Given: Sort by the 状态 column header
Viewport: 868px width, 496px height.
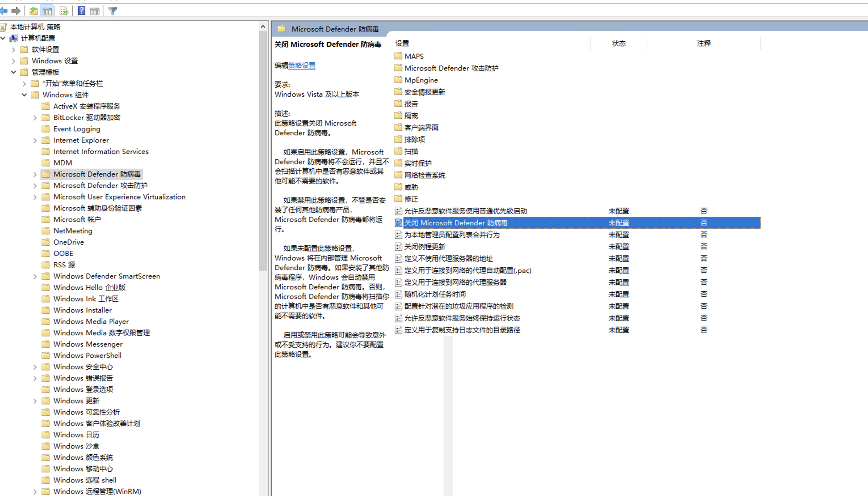Looking at the screenshot, I should click(x=618, y=43).
